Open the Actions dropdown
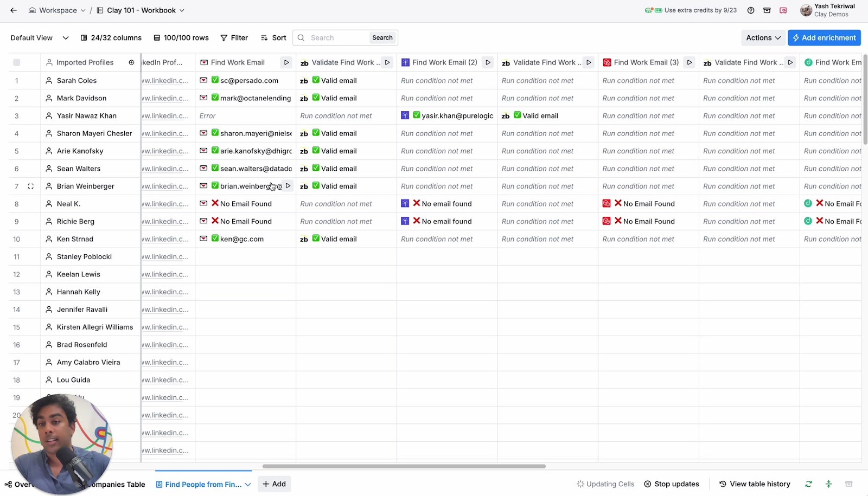The height and width of the screenshot is (496, 868). coord(762,37)
